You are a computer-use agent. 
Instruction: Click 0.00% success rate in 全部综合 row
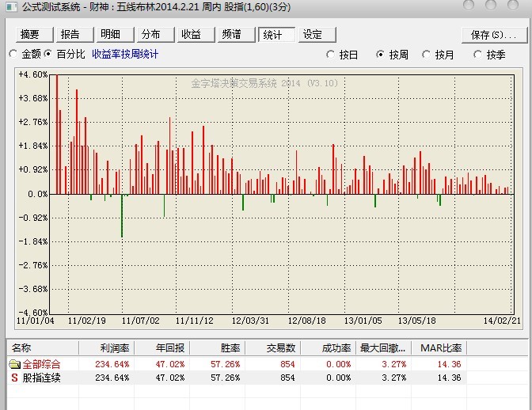[338, 364]
